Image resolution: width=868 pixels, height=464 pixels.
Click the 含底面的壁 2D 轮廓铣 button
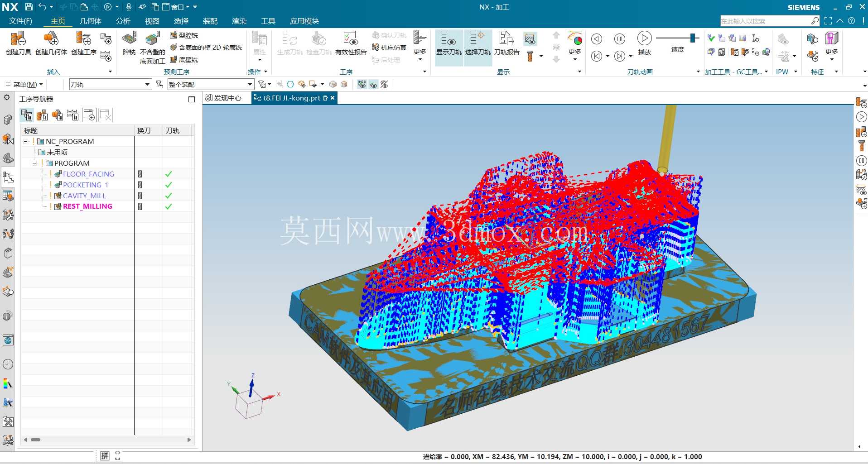pyautogui.click(x=206, y=47)
